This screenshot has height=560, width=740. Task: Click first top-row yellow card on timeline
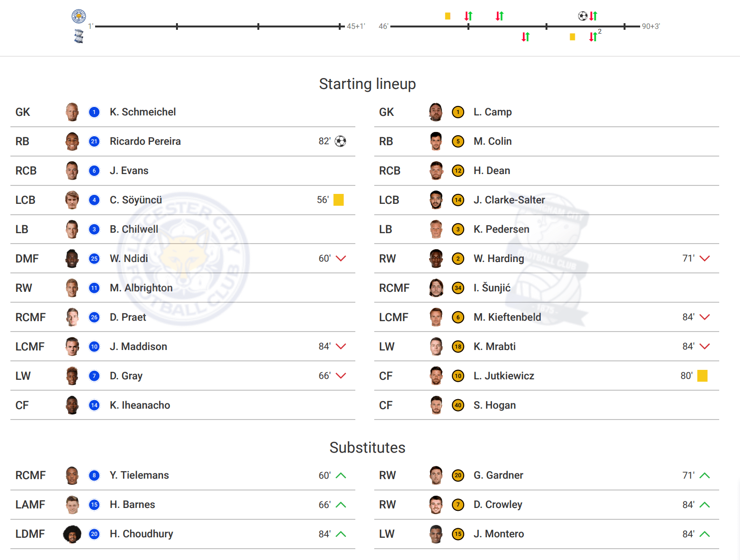[x=448, y=16]
